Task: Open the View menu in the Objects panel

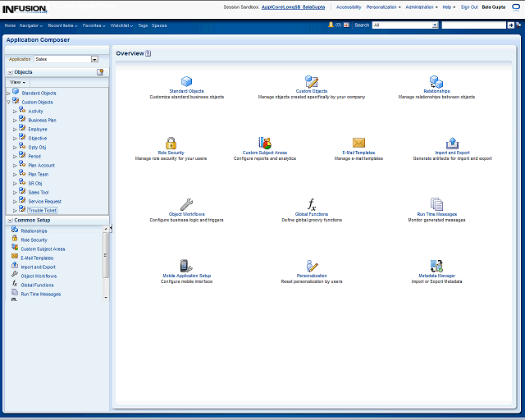Action: click(17, 82)
